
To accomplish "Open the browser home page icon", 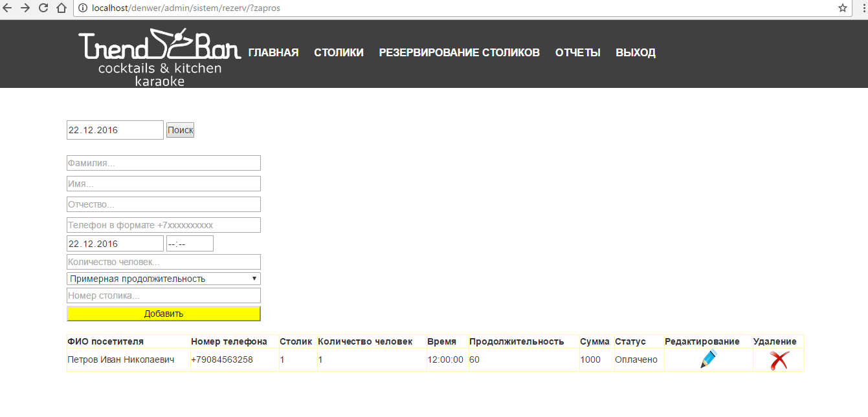I will pyautogui.click(x=61, y=8).
